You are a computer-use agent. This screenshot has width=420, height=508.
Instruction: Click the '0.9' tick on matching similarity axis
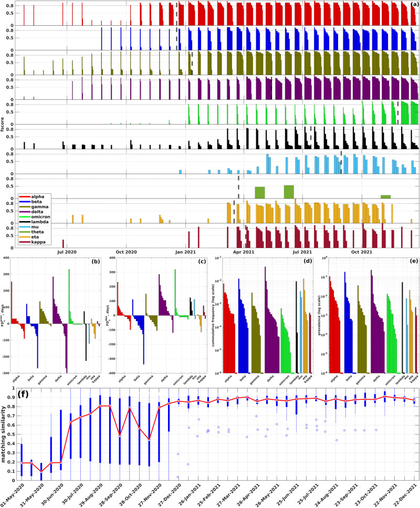[12, 397]
